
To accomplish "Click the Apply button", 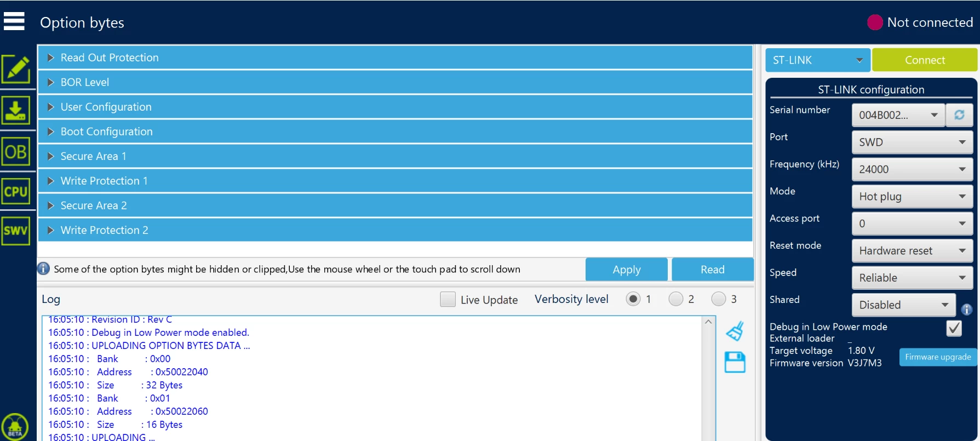I will (627, 270).
